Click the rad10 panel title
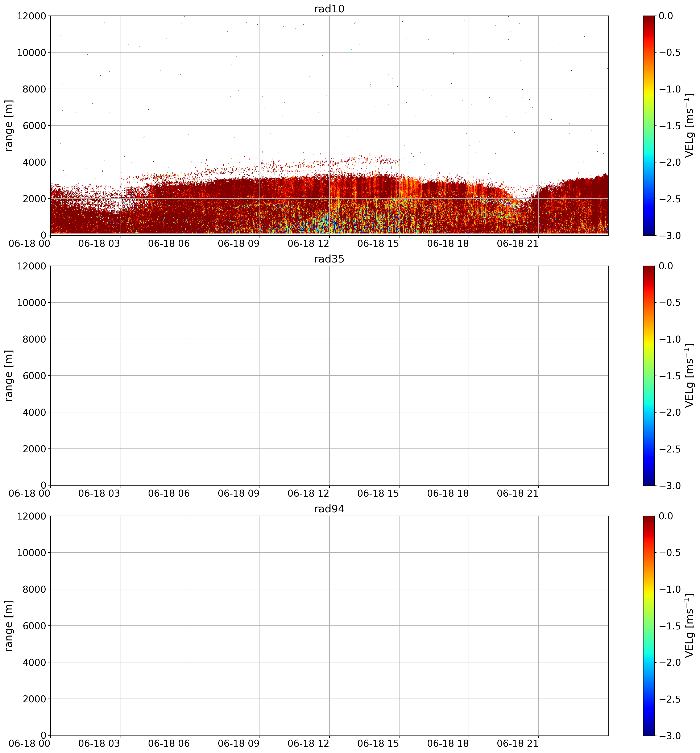Image resolution: width=700 pixels, height=753 pixels. coord(329,9)
